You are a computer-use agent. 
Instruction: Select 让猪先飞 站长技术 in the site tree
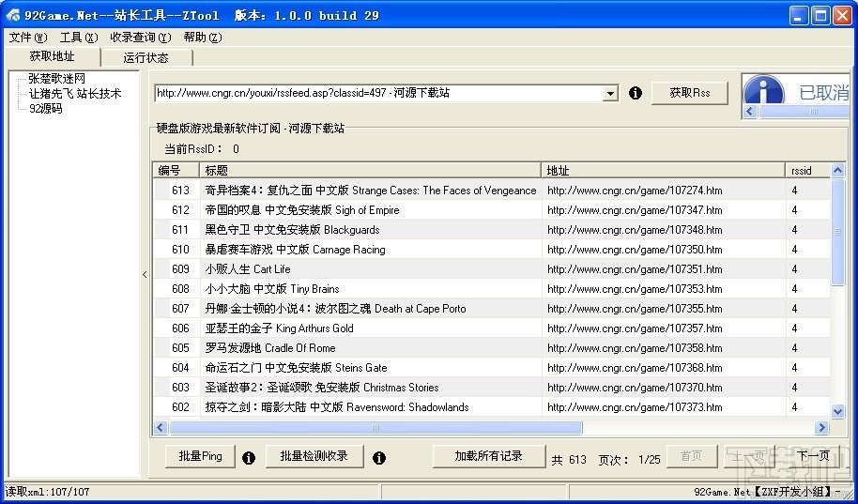click(x=75, y=94)
